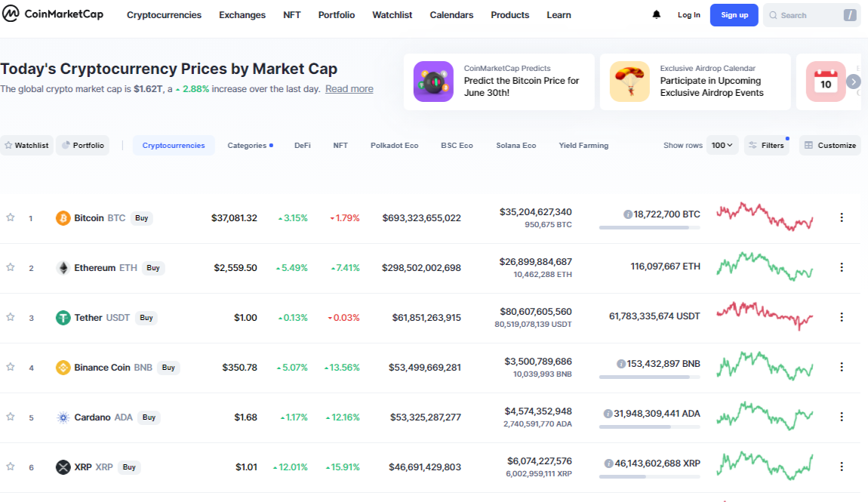Open the three-dot menu for Cardano
Image resolution: width=868 pixels, height=502 pixels.
(842, 417)
